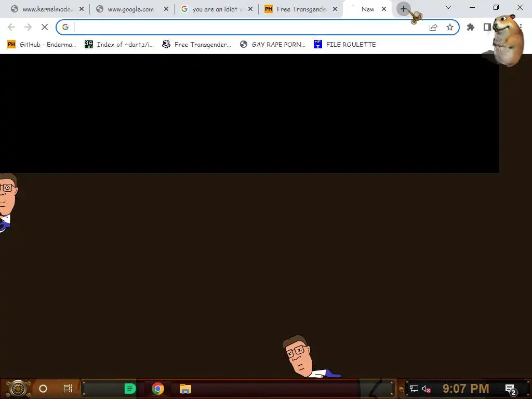The height and width of the screenshot is (399, 532).
Task: Open Chrome from the taskbar
Action: pos(158,389)
